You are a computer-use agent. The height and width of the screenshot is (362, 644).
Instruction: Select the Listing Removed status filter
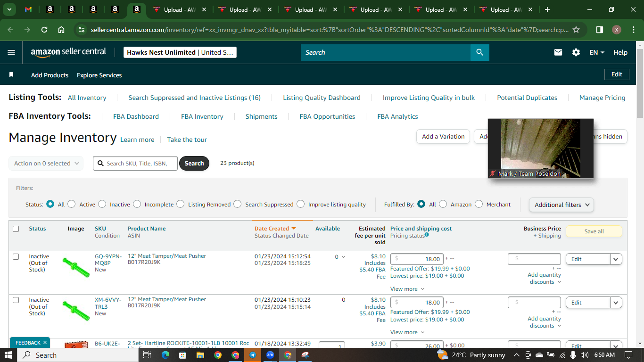click(x=181, y=204)
